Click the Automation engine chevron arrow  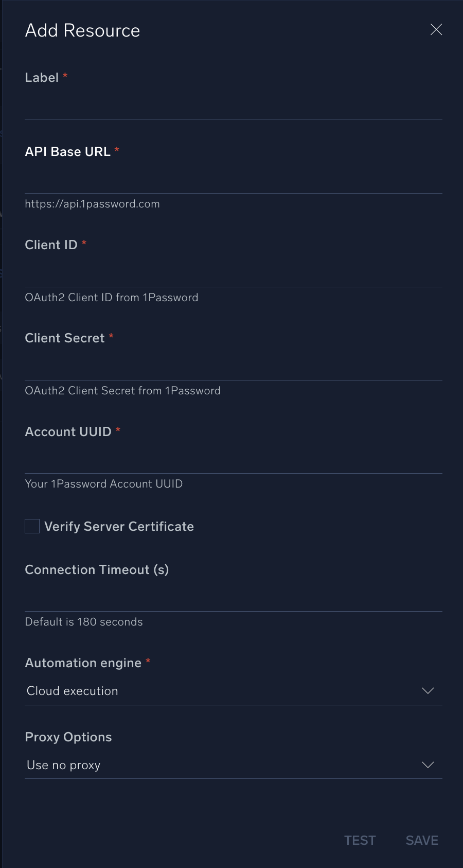pos(428,691)
